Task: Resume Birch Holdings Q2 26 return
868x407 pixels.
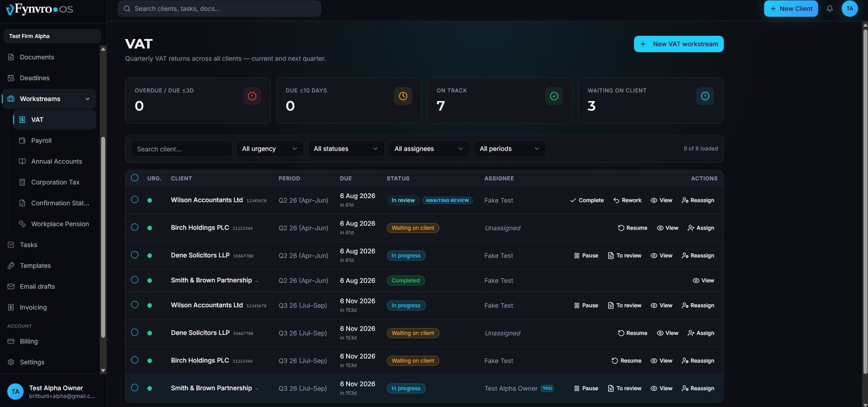Action: point(633,228)
